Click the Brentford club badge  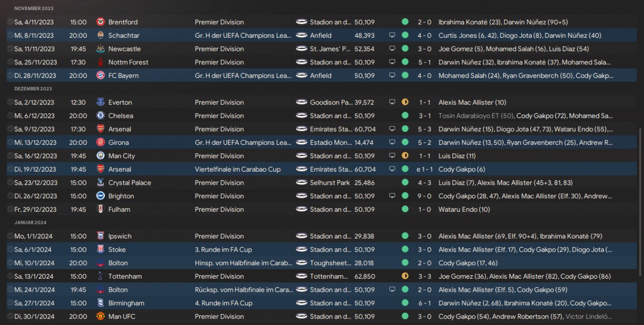pyautogui.click(x=100, y=22)
